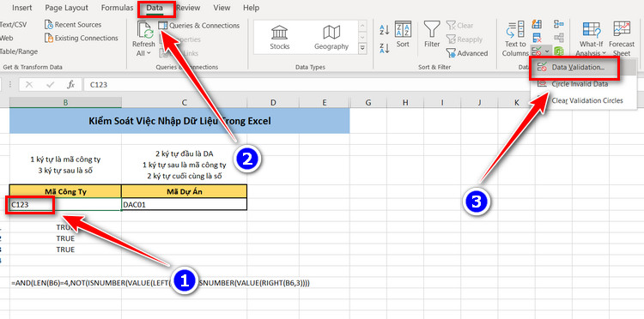Click the Flash Fill icon
The width and height of the screenshot is (644, 319).
coord(537,24)
